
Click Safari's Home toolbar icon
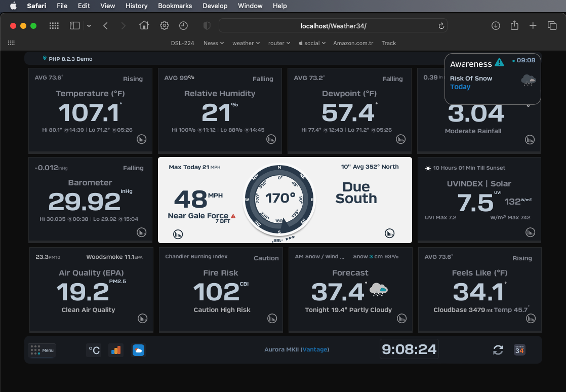coord(144,26)
